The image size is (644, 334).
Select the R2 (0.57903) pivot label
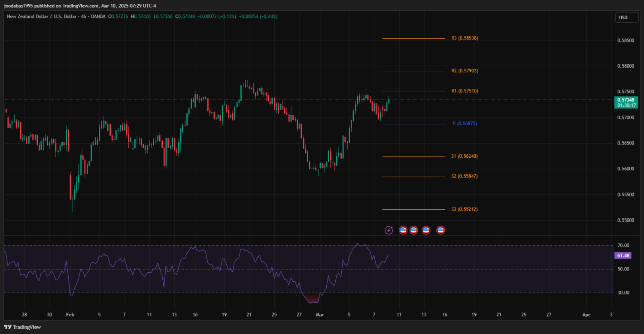(465, 71)
